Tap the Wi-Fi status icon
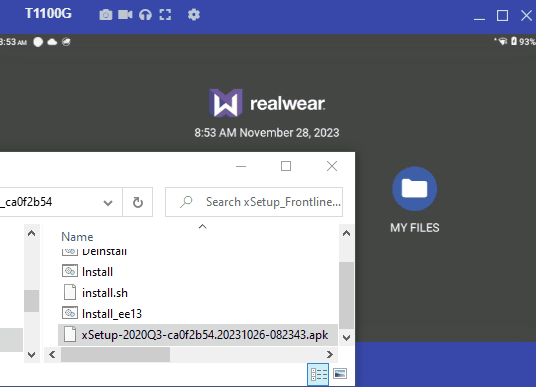The height and width of the screenshot is (387, 536). 502,42
